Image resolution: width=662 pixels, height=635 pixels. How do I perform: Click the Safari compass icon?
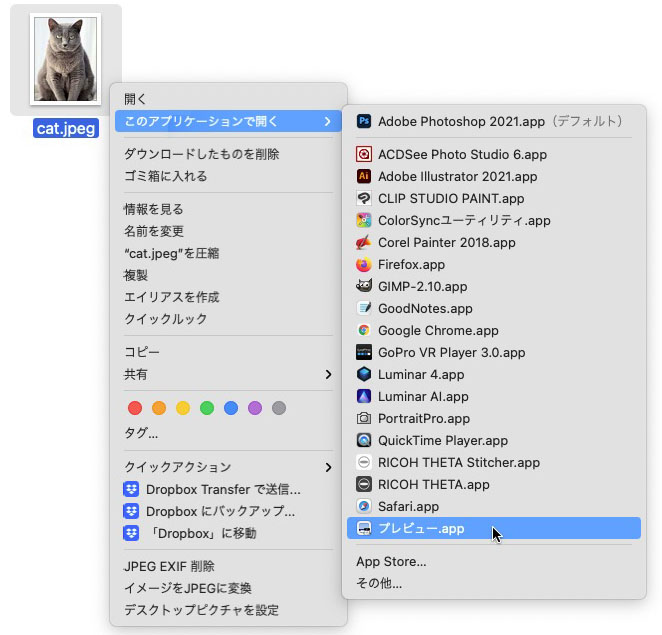[x=364, y=506]
